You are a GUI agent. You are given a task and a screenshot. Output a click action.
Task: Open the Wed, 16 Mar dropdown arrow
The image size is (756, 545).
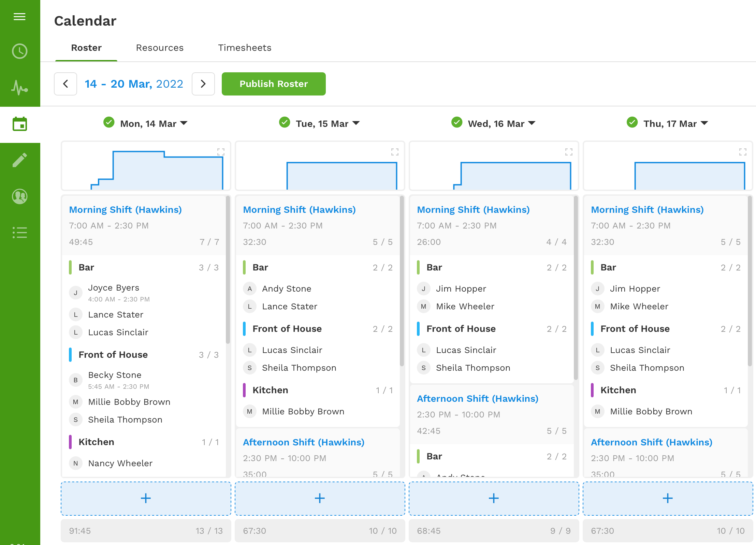pos(532,123)
